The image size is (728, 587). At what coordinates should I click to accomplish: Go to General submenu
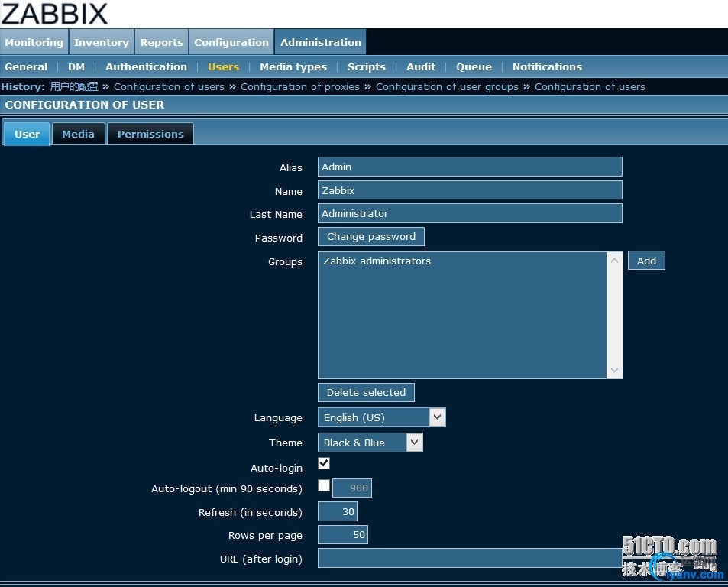click(26, 66)
